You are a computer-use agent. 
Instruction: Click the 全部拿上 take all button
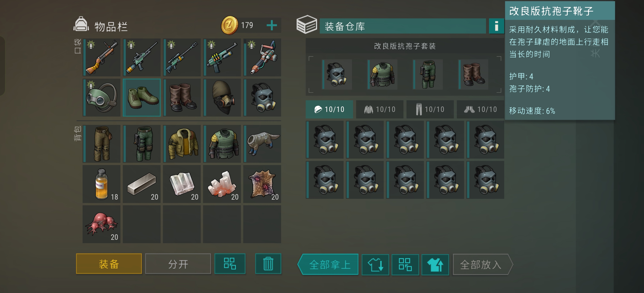pos(328,264)
